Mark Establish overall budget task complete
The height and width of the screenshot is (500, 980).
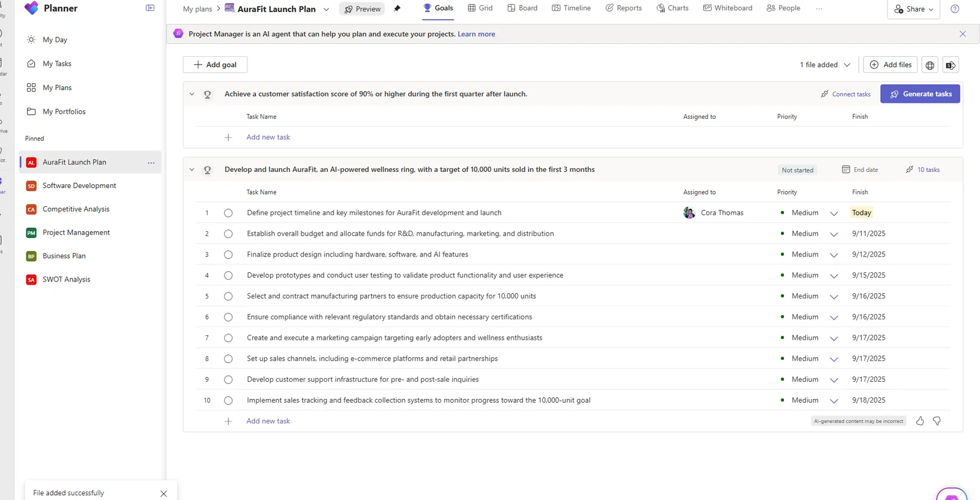(x=228, y=234)
